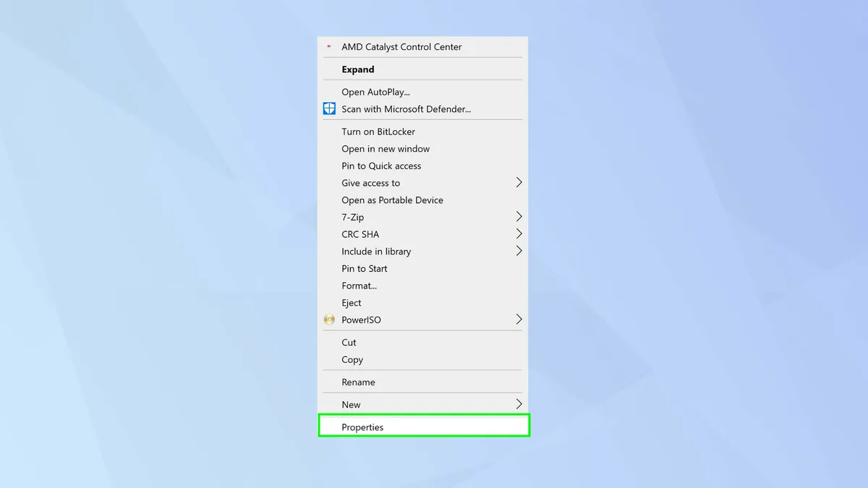Open AMD Catalyst Control Center entry

pos(423,47)
